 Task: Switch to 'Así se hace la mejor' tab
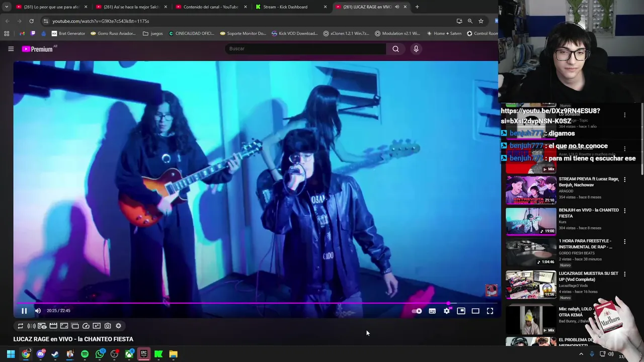(132, 7)
